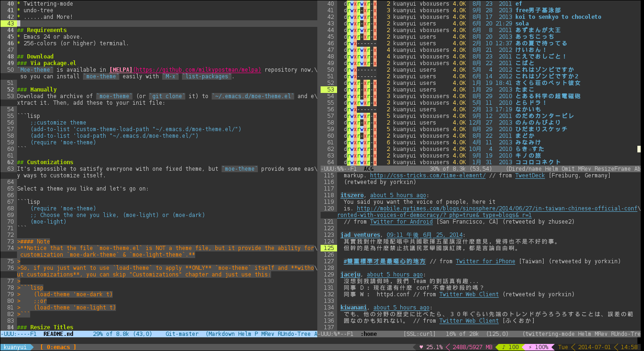This screenshot has width=644, height=351.
Task: Click the 2488/5927 MB memory readout
Action: pos(473,347)
